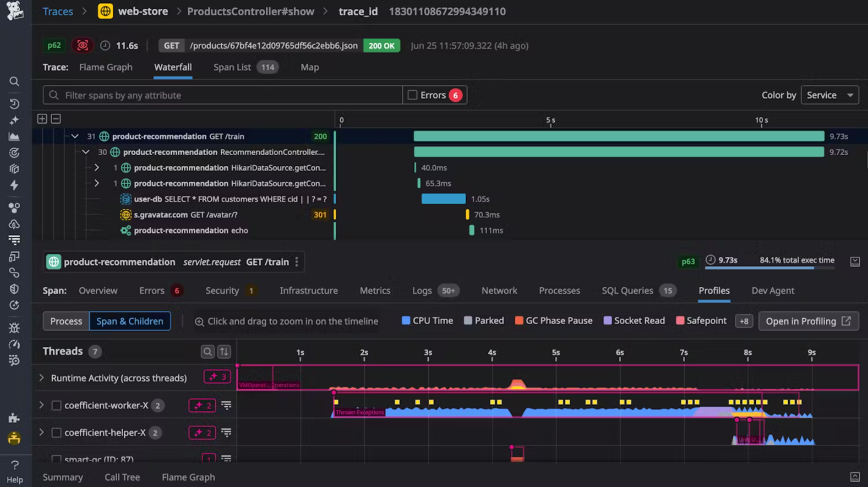Viewport: 868px width, 487px height.
Task: Enable the Errors filter checkbox
Action: pos(412,94)
